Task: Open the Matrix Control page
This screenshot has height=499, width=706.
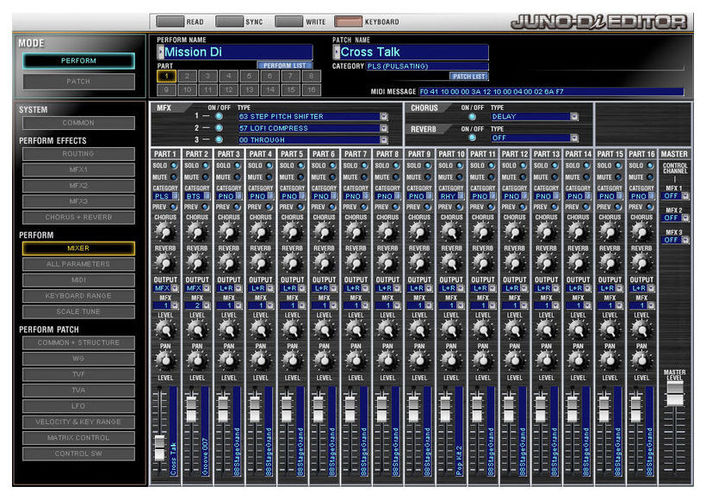Action: point(78,437)
